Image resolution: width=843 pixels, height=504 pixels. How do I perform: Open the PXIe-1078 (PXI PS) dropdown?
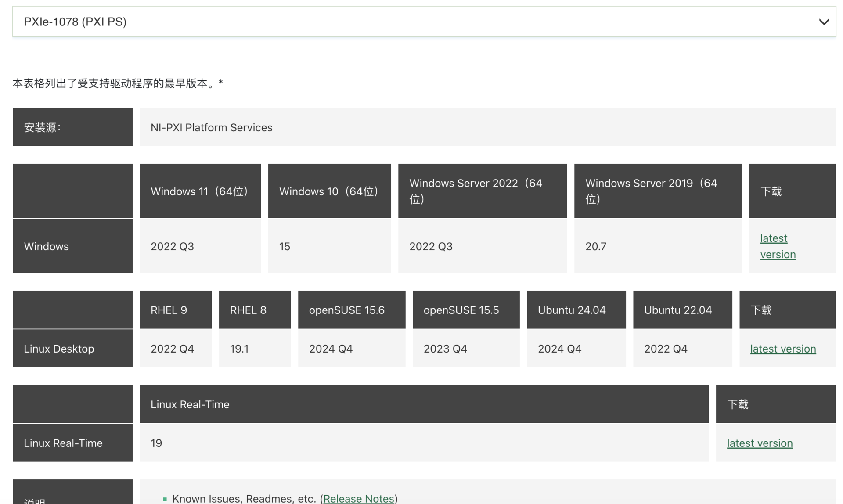click(x=424, y=22)
